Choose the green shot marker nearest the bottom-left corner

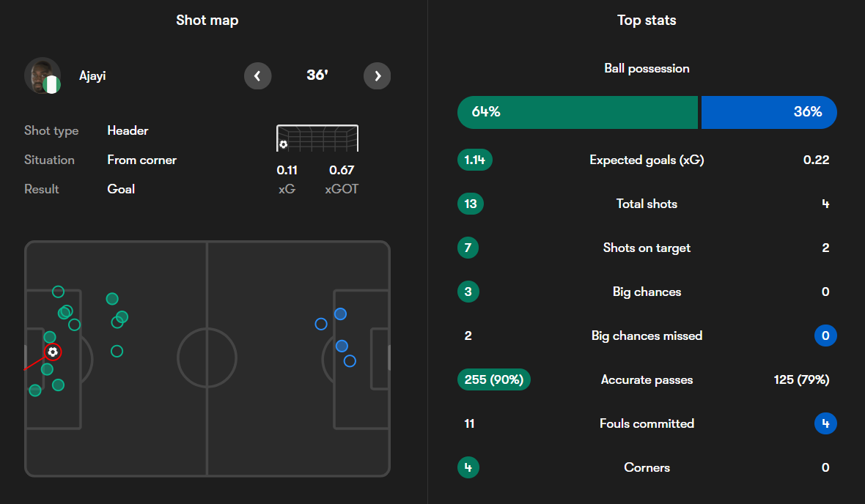click(35, 390)
